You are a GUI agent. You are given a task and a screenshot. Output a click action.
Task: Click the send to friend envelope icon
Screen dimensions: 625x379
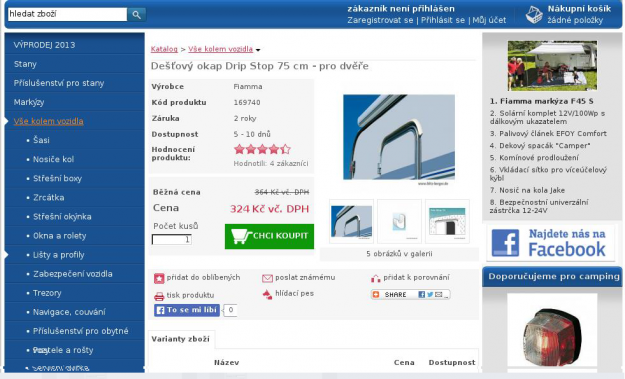pyautogui.click(x=267, y=278)
